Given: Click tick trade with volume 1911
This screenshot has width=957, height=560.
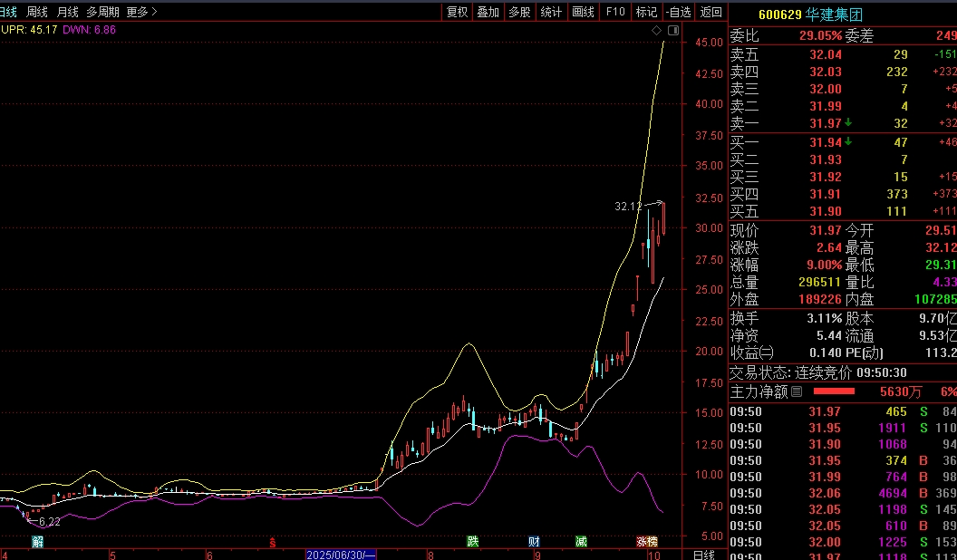Looking at the screenshot, I should (893, 428).
